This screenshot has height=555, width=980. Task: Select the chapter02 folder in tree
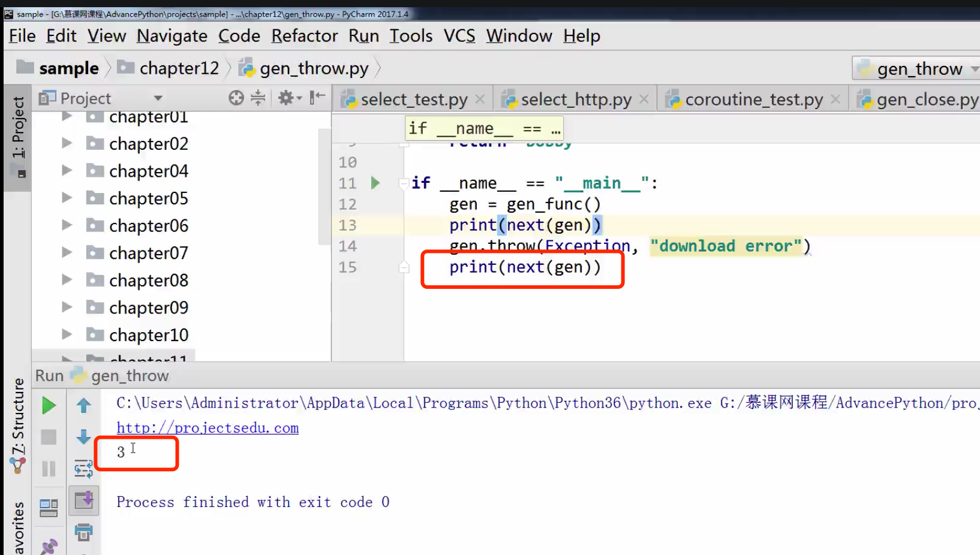pyautogui.click(x=149, y=144)
